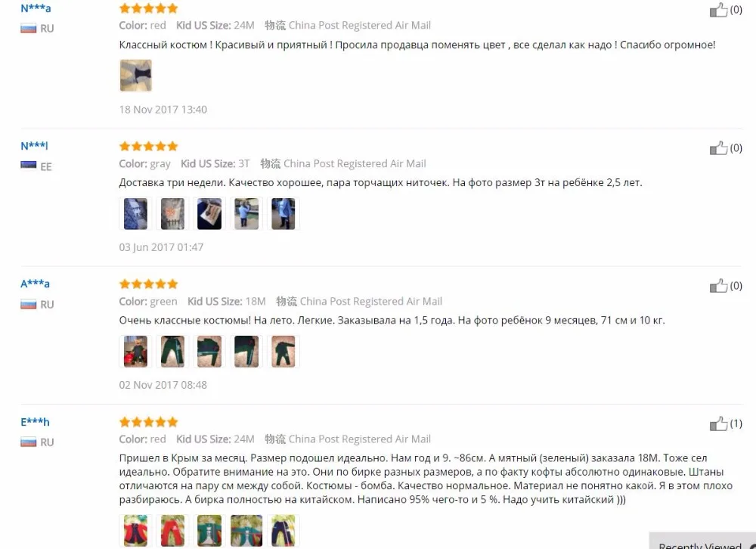Click Estonian flag icon beside N***l
The image size is (756, 549).
[29, 166]
